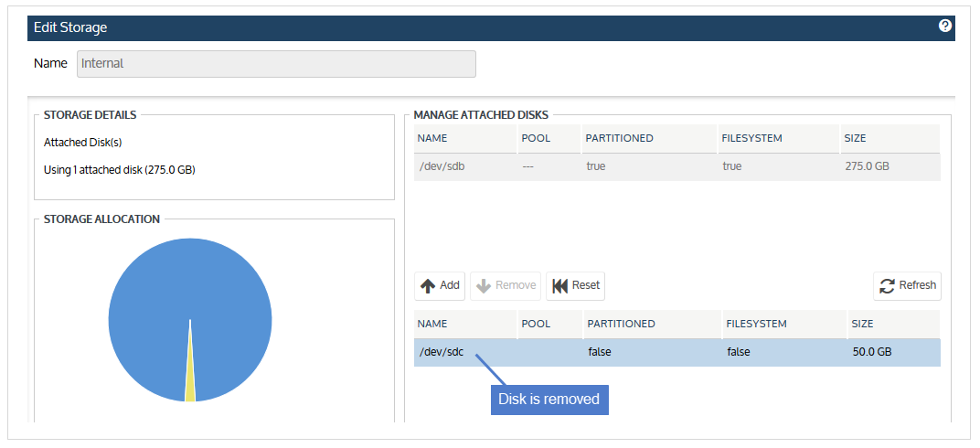Sort the upper table by PARTITIONED column
The width and height of the screenshot is (980, 448).
[649, 139]
